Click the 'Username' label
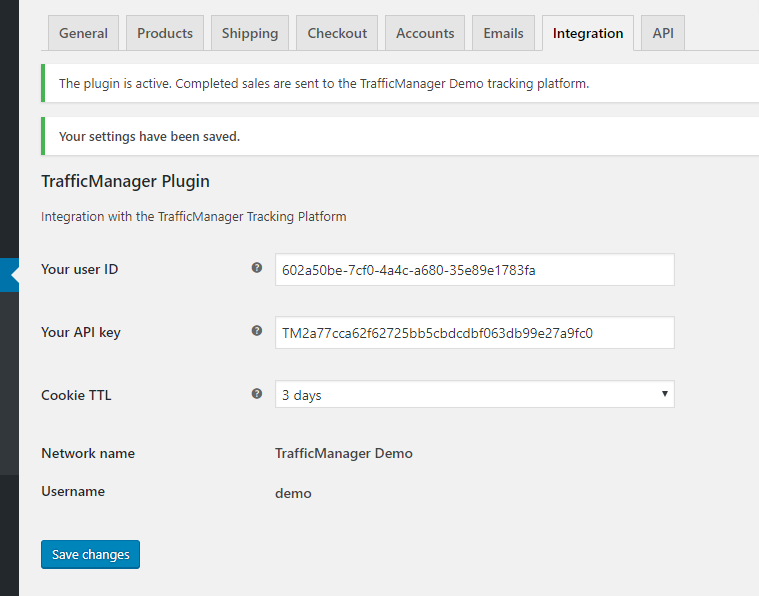 (73, 491)
